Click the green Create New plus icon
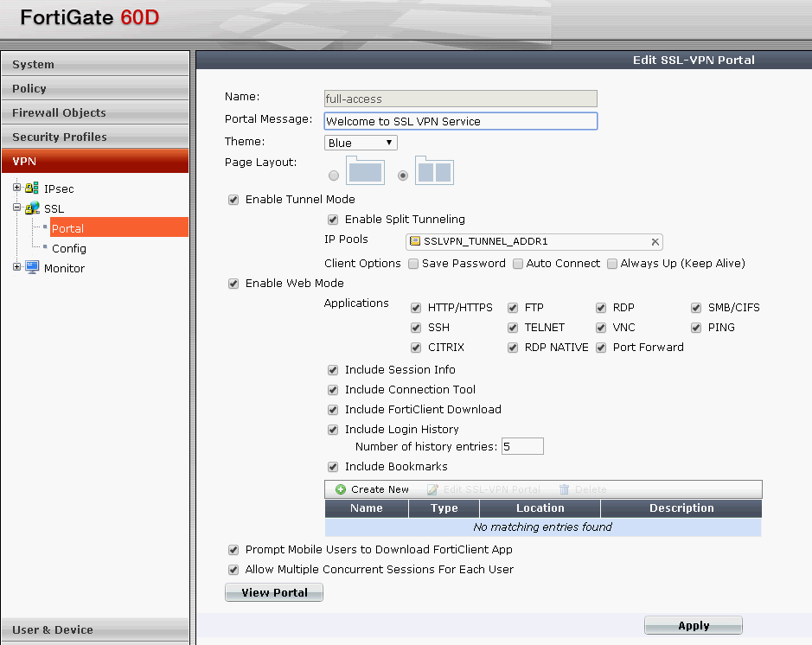The image size is (812, 645). click(x=340, y=489)
